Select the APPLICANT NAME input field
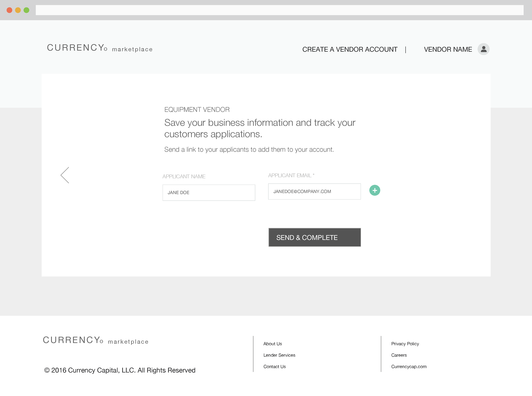 click(x=209, y=192)
